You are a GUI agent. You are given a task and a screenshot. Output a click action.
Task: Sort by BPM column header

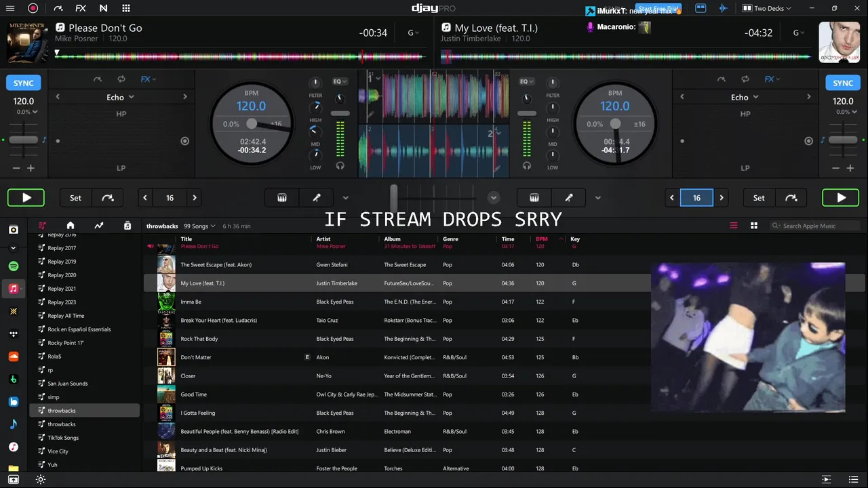pos(541,239)
